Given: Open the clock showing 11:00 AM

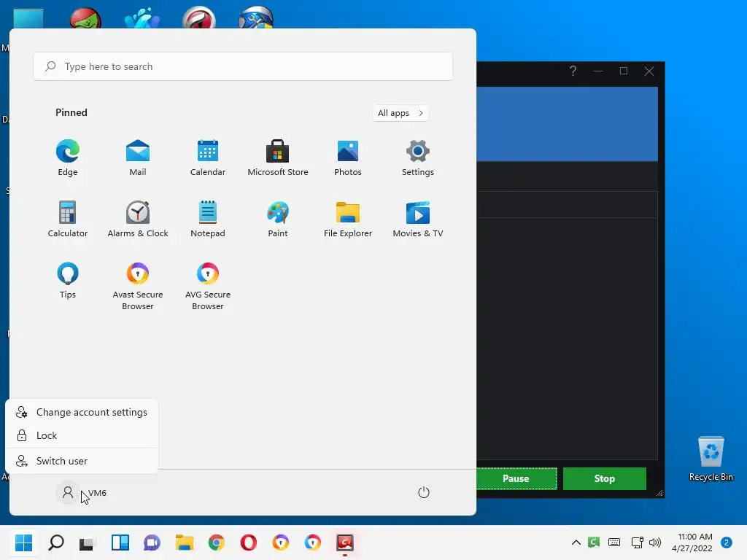Looking at the screenshot, I should [692, 542].
